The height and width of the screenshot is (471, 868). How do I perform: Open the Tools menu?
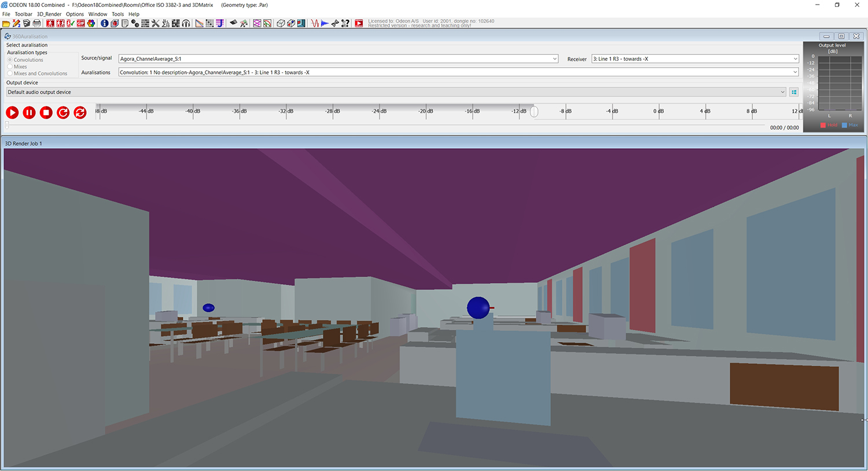117,14
